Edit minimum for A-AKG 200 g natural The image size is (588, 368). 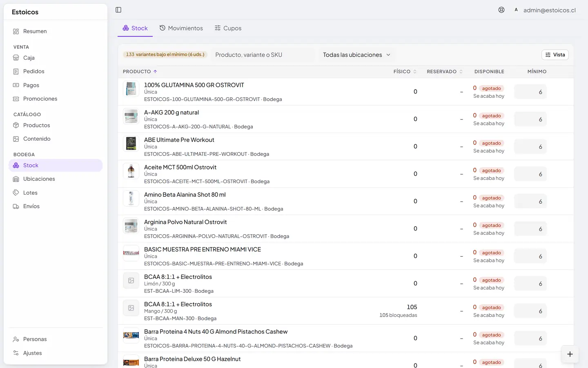tap(530, 119)
